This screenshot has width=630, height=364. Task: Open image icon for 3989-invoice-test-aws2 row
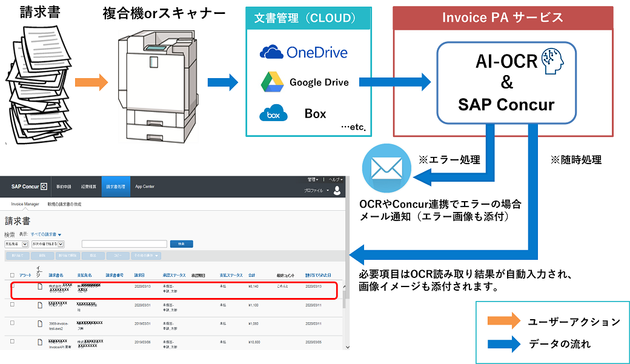click(40, 324)
